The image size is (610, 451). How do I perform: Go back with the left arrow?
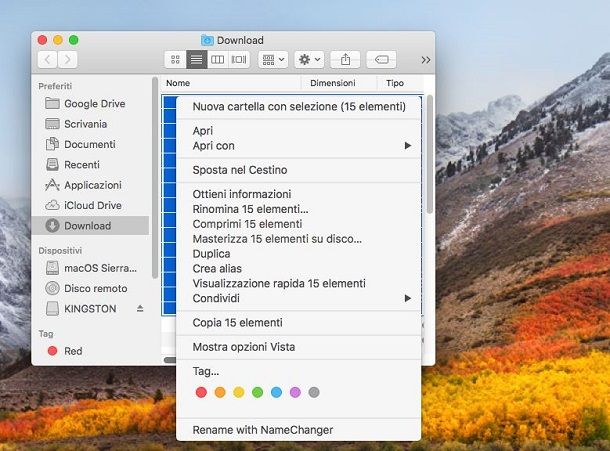click(48, 60)
